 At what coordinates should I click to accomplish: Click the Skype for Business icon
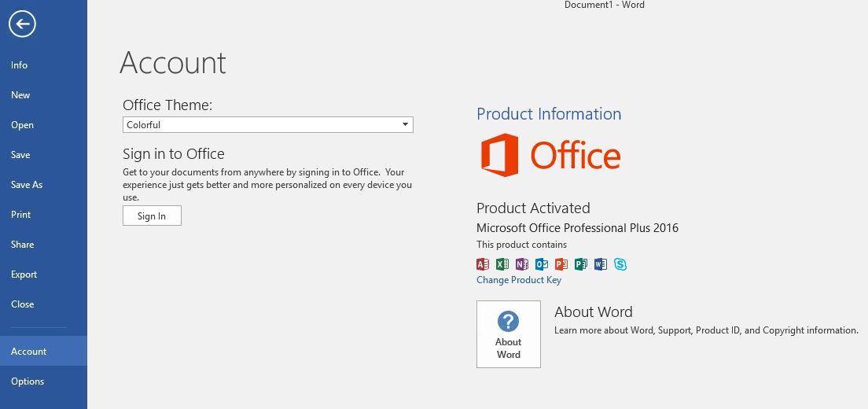coord(620,264)
